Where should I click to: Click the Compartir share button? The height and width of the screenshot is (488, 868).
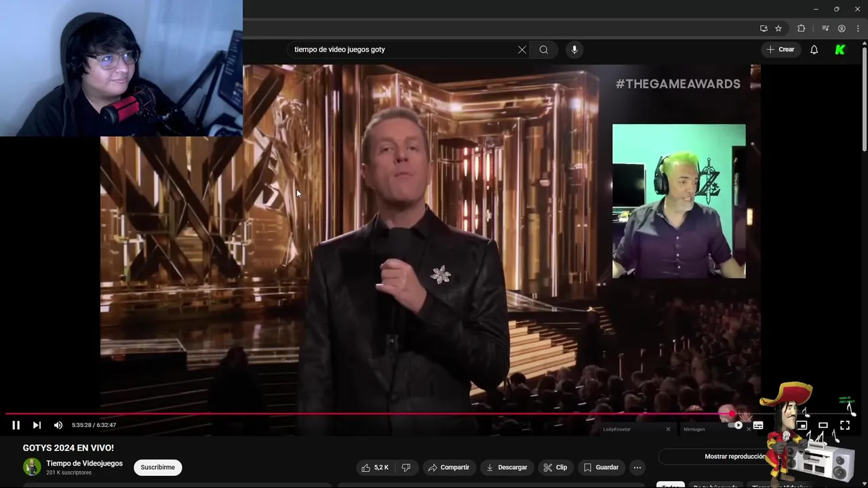(x=449, y=468)
